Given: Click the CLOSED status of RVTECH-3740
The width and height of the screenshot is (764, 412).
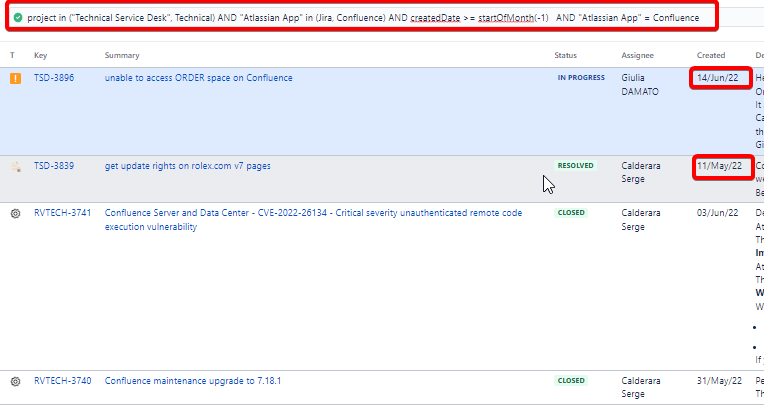Looking at the screenshot, I should [x=571, y=381].
